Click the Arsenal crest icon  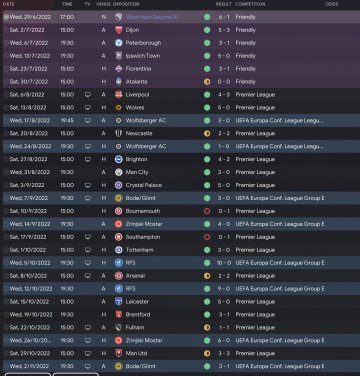[118, 276]
